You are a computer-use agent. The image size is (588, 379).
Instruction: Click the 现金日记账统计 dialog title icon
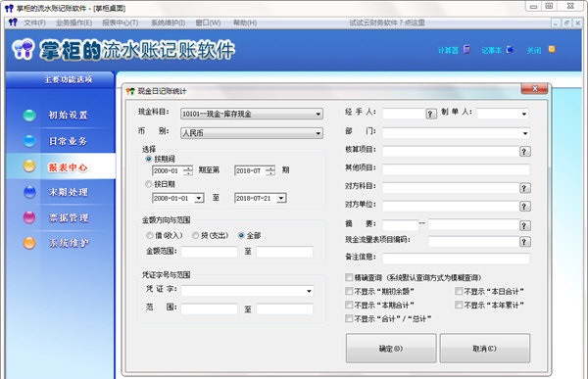[x=130, y=91]
